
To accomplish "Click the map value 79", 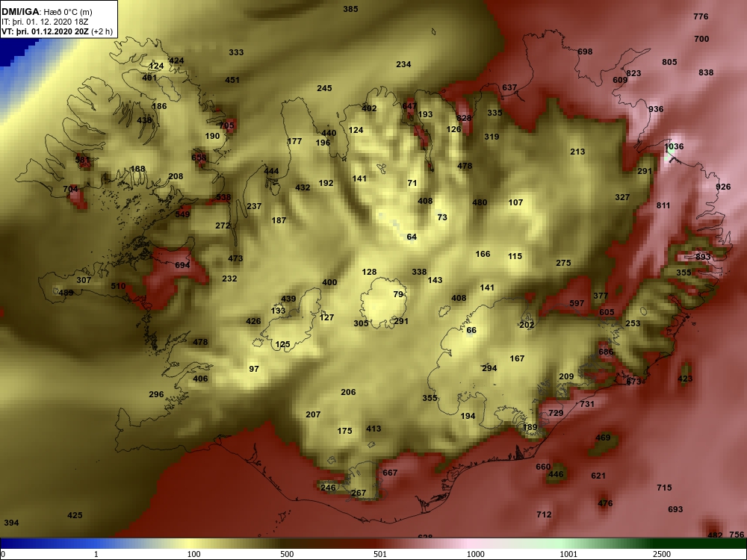I will point(399,294).
